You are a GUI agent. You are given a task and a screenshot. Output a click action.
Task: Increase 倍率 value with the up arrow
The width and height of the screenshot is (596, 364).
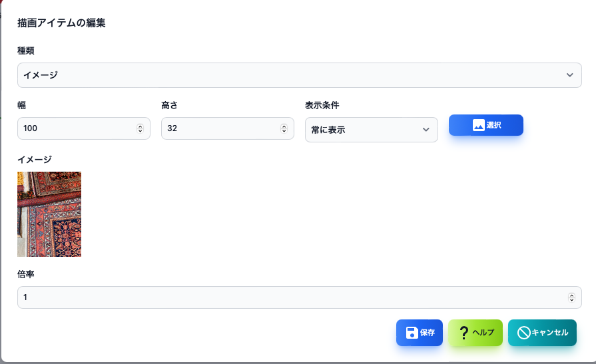[571, 295]
